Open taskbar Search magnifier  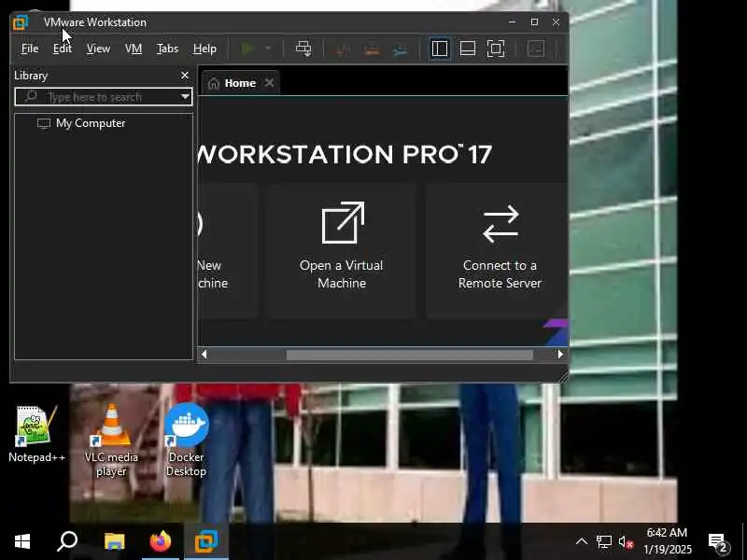(x=67, y=541)
